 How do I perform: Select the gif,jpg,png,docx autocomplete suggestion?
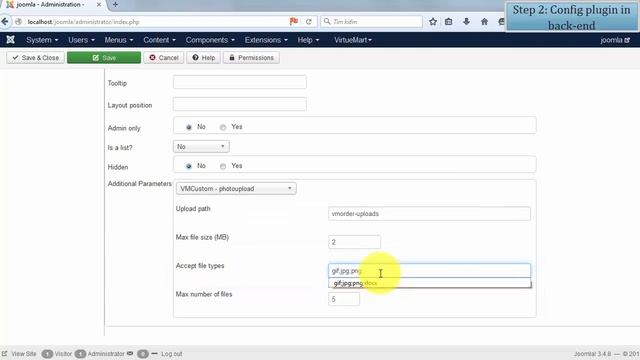[x=429, y=283]
